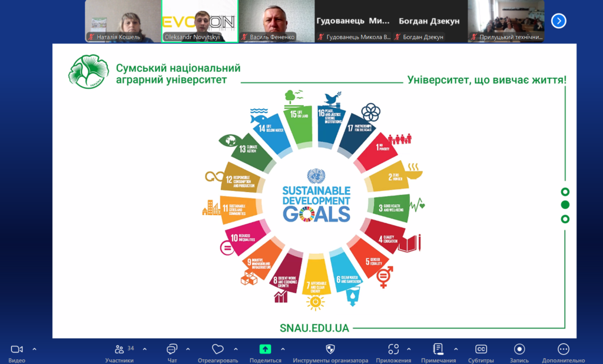603x364 pixels.
Task: Open Инструменты организатора shield icon
Action: click(330, 349)
